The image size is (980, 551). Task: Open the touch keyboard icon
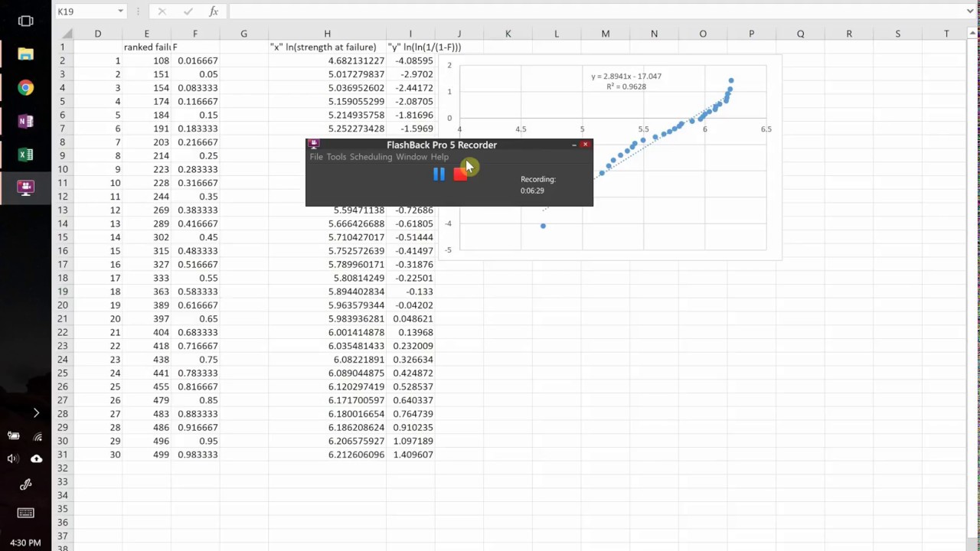[x=25, y=513]
